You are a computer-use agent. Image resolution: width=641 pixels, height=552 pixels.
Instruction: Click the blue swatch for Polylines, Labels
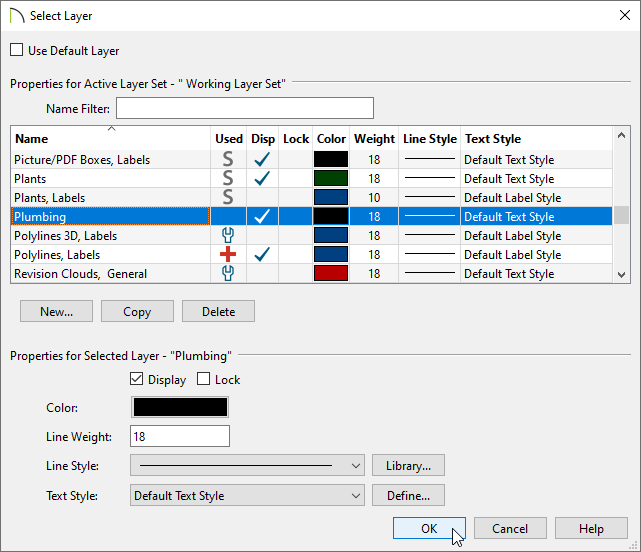pos(331,254)
